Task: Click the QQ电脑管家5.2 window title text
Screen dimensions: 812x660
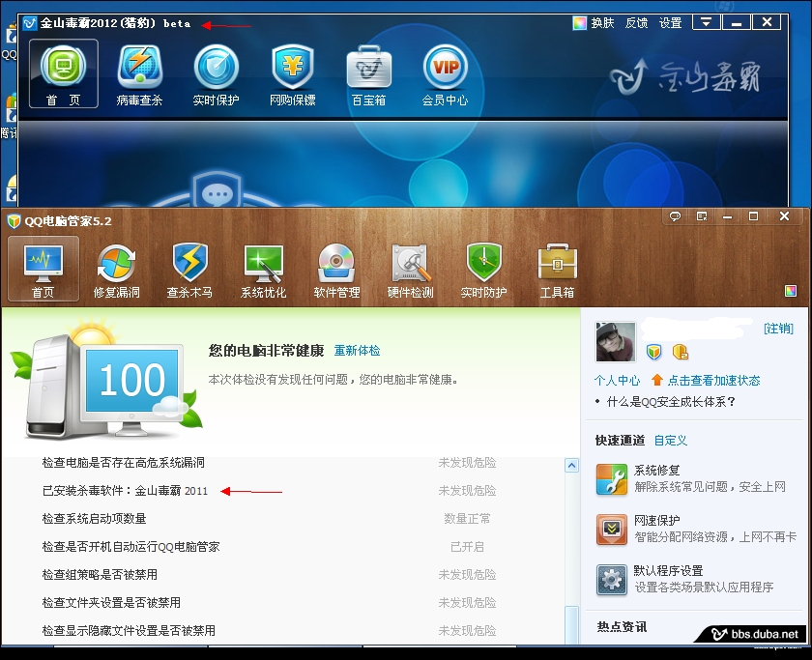Action: (x=69, y=221)
